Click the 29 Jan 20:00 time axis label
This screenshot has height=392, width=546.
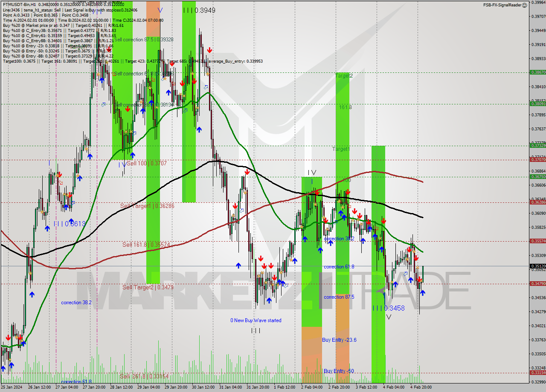[175, 387]
